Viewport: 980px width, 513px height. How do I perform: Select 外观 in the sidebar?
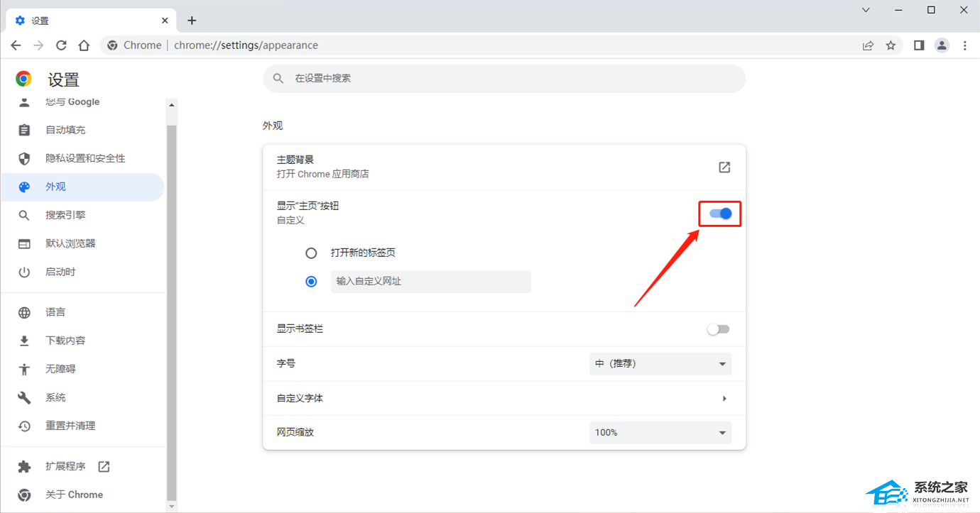(82, 187)
